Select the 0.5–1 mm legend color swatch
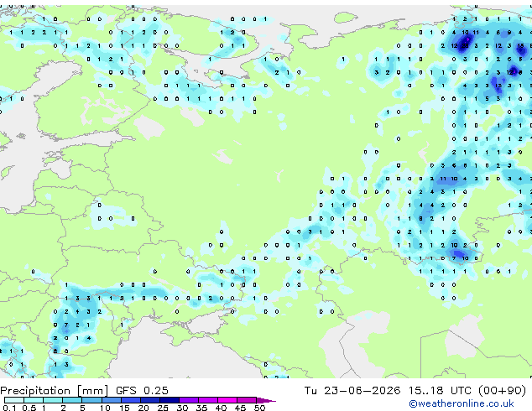Image resolution: width=532 pixels, height=411 pixels. click(x=34, y=400)
